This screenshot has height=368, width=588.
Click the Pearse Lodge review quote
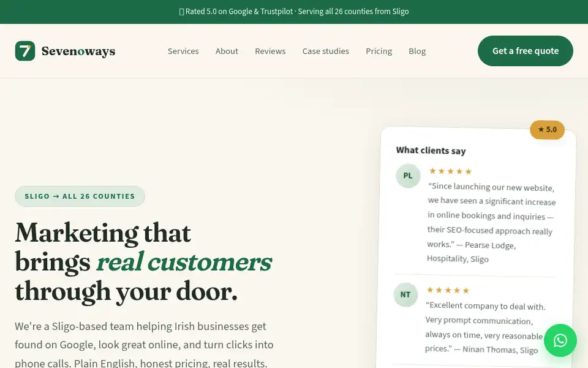tap(491, 223)
